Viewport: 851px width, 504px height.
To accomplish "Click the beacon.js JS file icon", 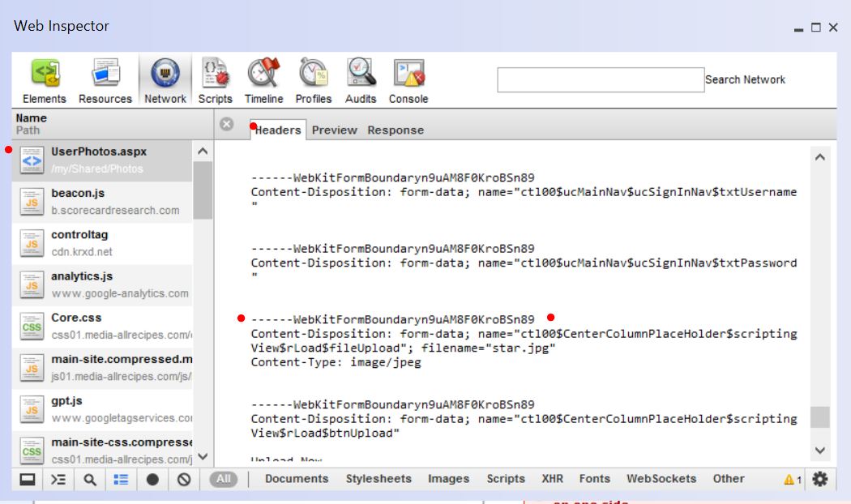I will point(32,202).
